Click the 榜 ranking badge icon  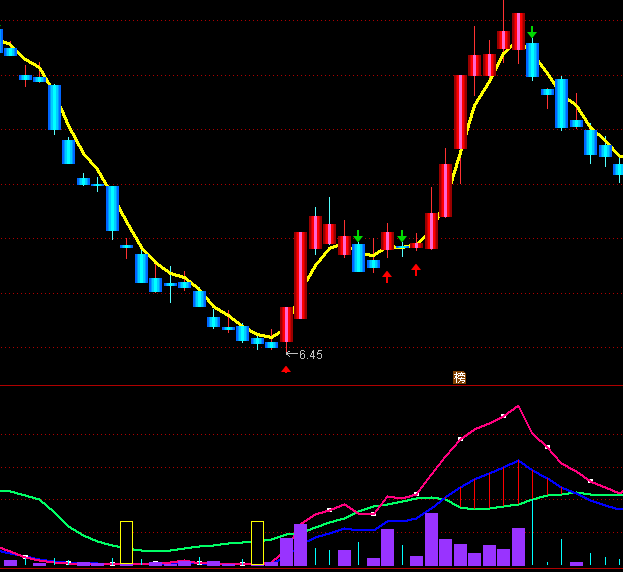[459, 378]
